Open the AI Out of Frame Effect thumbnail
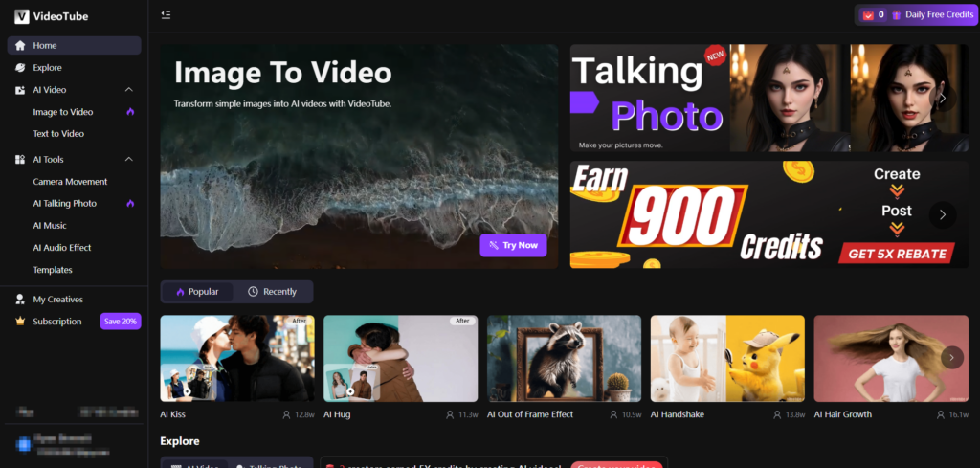 [x=565, y=358]
